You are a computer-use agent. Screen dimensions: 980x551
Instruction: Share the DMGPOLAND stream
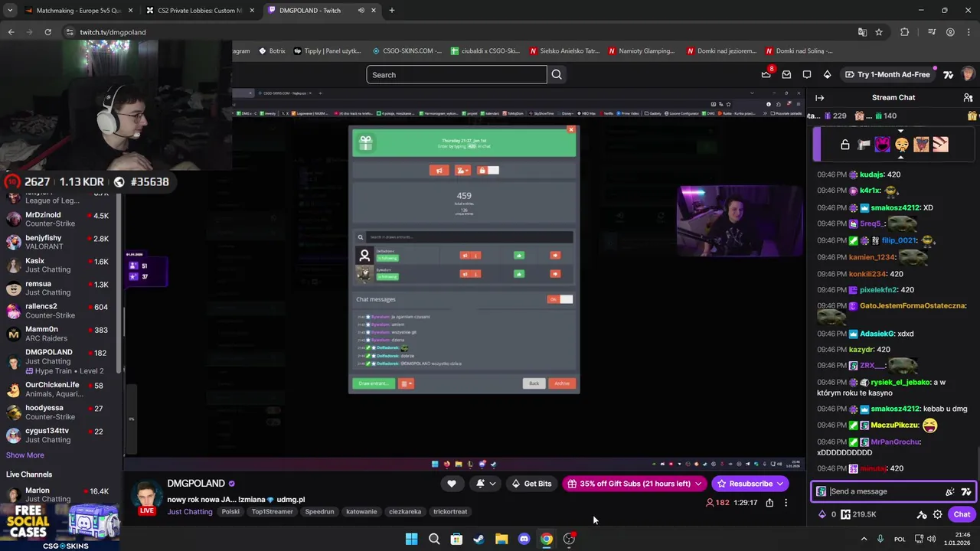click(769, 503)
